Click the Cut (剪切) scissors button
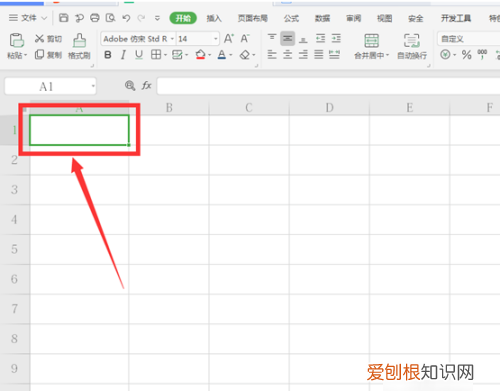 pyautogui.click(x=48, y=39)
